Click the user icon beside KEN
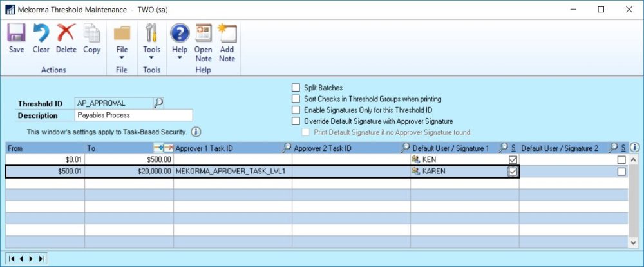This screenshot has height=267, width=644. click(x=416, y=160)
